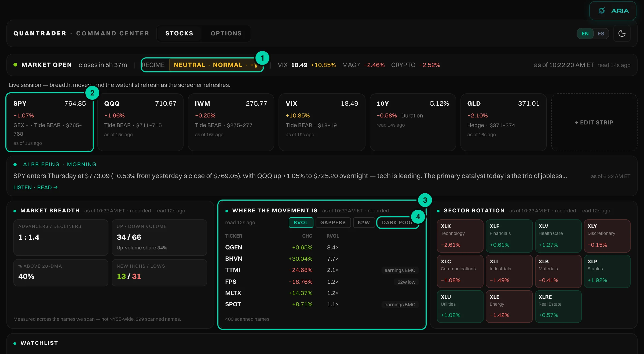Click the QUANTRADER title
644x354 pixels.
click(x=40, y=33)
